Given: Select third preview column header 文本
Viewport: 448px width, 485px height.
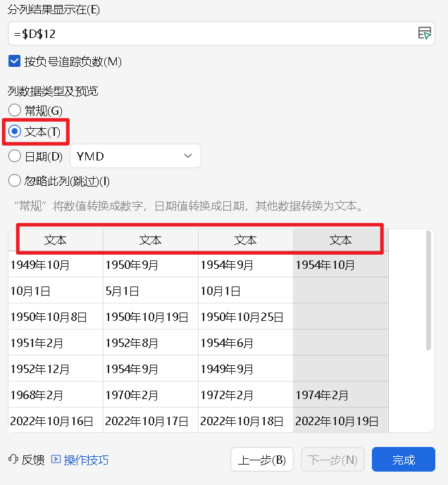Looking at the screenshot, I should [x=246, y=240].
